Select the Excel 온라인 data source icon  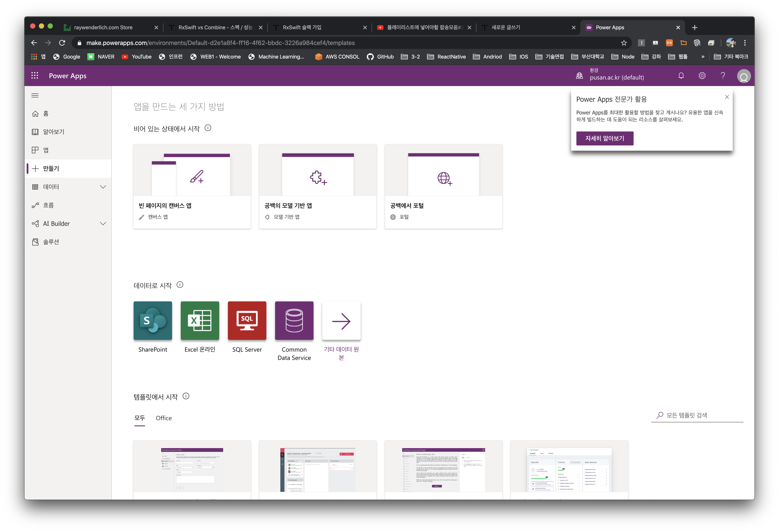pos(200,320)
